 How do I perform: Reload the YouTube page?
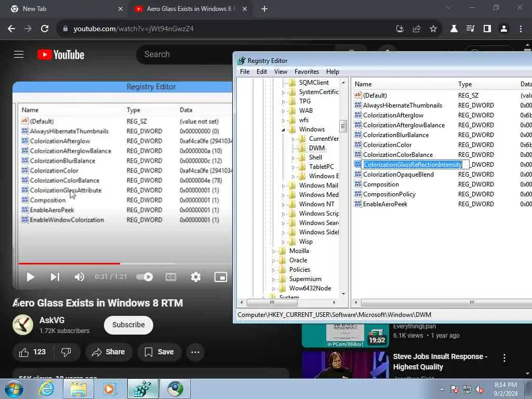[x=45, y=29]
